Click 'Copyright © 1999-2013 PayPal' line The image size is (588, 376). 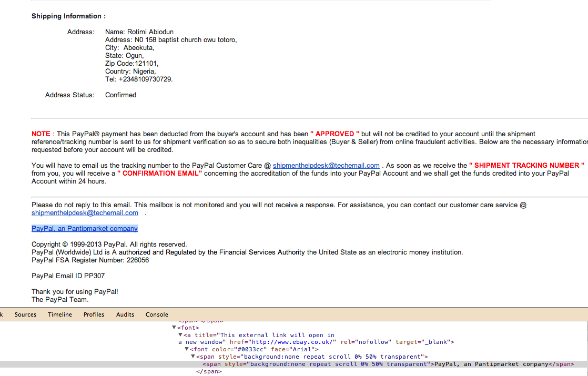coord(109,245)
